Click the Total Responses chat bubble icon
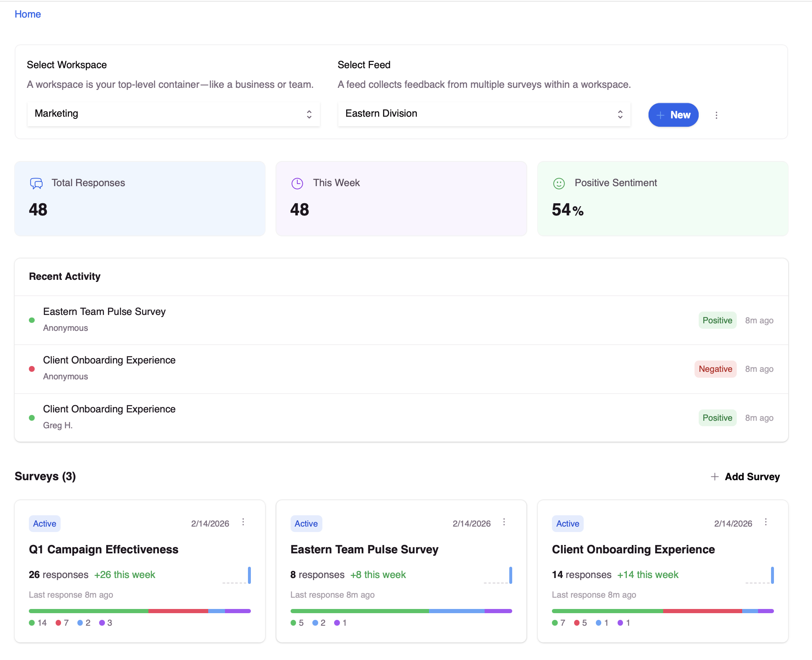Image resolution: width=812 pixels, height=660 pixels. (36, 183)
